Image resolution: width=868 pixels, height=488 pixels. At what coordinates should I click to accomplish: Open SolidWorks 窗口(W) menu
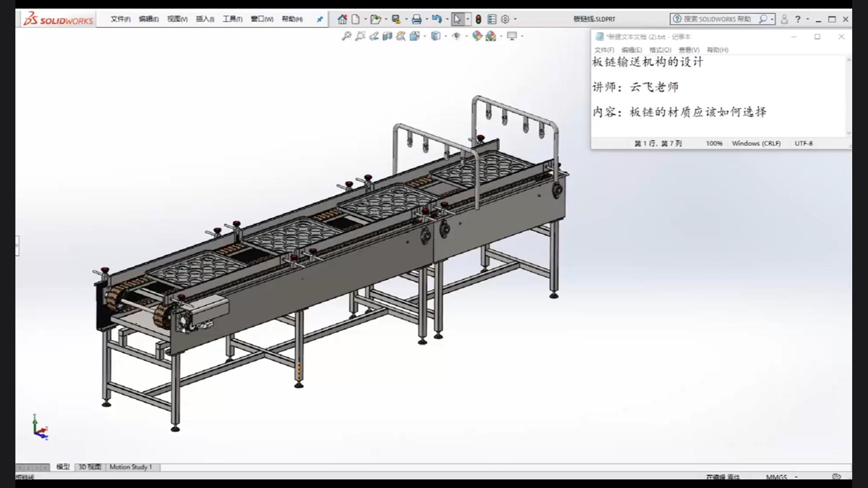click(262, 19)
